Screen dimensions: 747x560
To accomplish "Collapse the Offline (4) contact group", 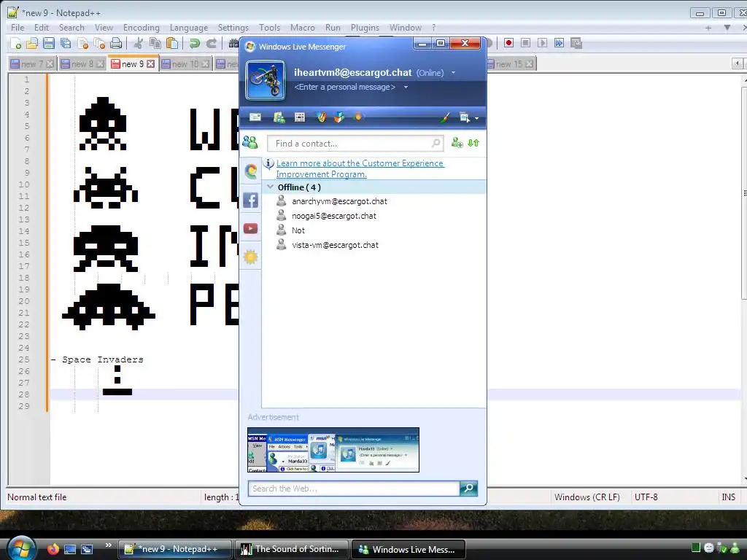I will point(270,187).
